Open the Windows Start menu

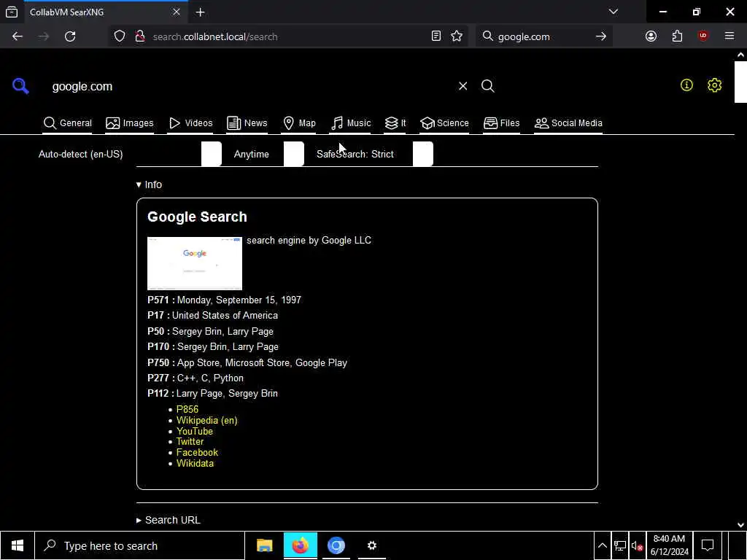point(18,545)
